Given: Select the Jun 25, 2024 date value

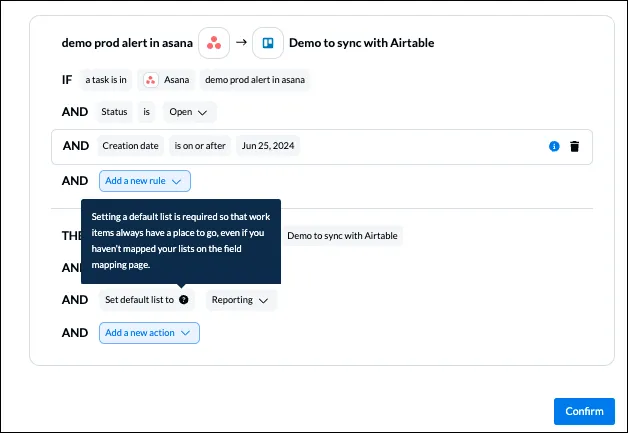Looking at the screenshot, I should click(x=268, y=146).
